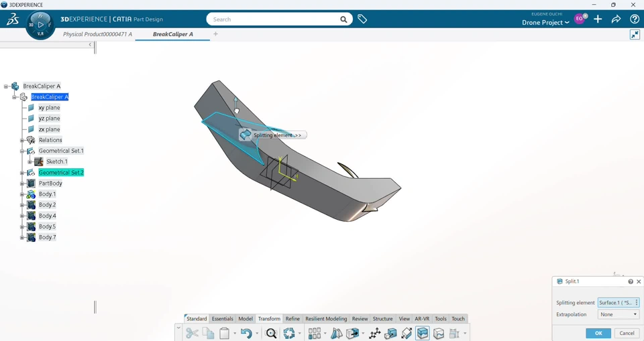The height and width of the screenshot is (341, 644).
Task: Open the Physical Product00000471 A tab
Action: click(x=97, y=34)
